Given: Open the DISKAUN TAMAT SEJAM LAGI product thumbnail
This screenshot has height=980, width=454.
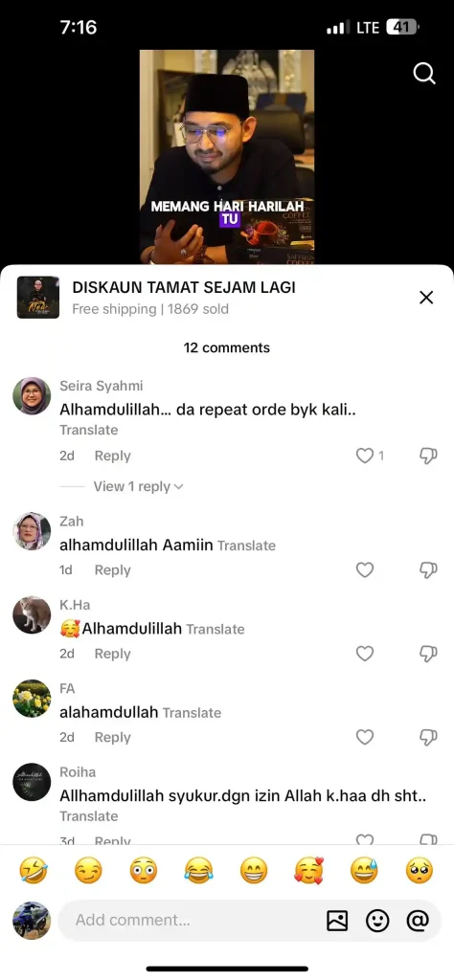Looking at the screenshot, I should (x=38, y=298).
